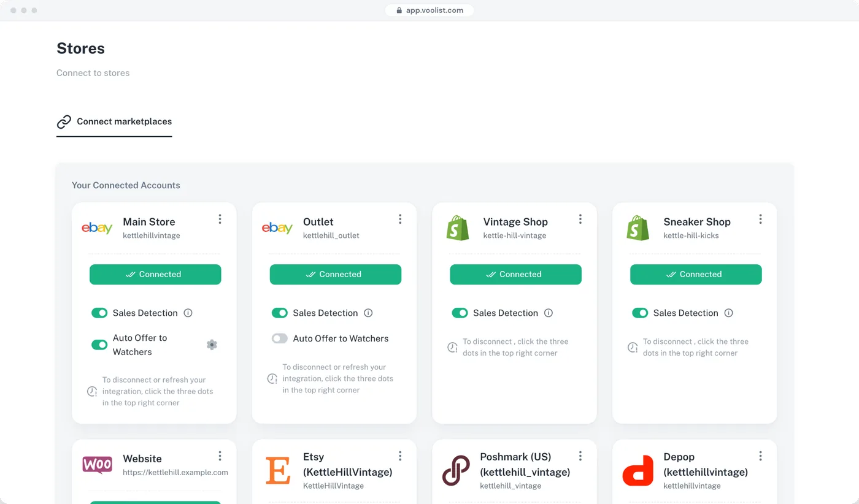This screenshot has width=859, height=504.
Task: Open three-dots menu on Sneaker Shop card
Action: pyautogui.click(x=760, y=219)
